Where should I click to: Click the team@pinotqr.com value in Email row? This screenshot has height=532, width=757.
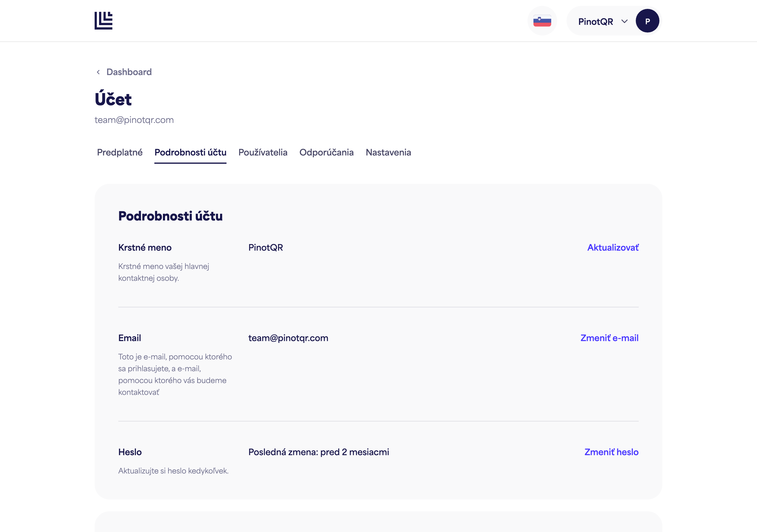coord(288,338)
